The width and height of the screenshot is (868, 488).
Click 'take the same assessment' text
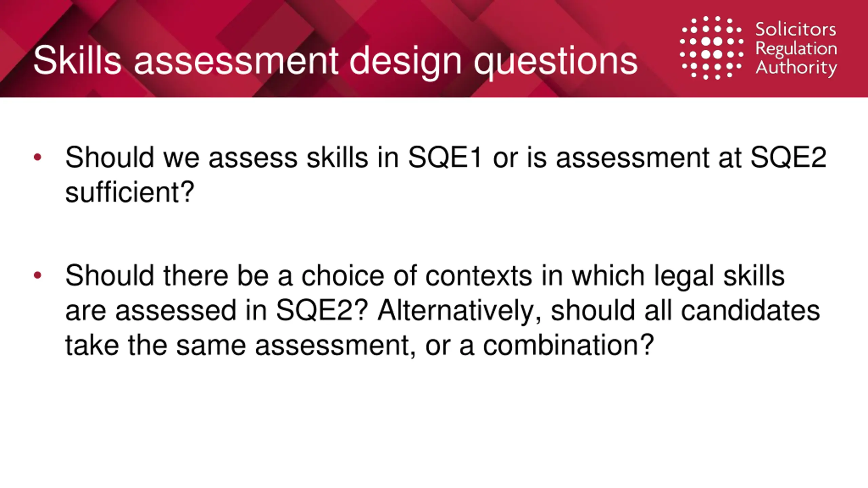click(237, 345)
